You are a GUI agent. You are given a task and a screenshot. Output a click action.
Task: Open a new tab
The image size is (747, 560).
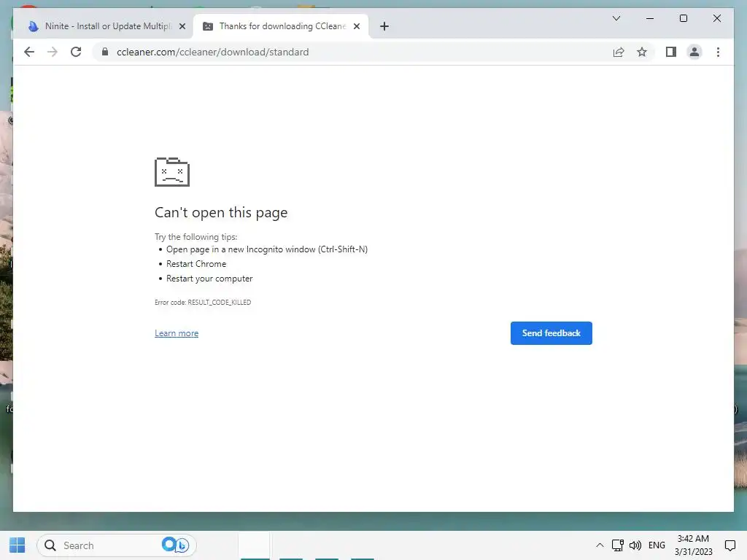(x=384, y=26)
